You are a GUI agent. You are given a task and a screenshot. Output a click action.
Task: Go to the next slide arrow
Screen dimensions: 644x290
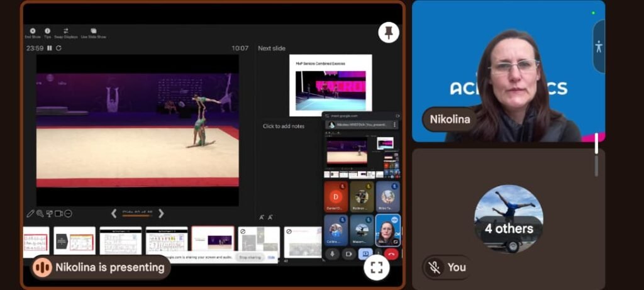pos(161,213)
